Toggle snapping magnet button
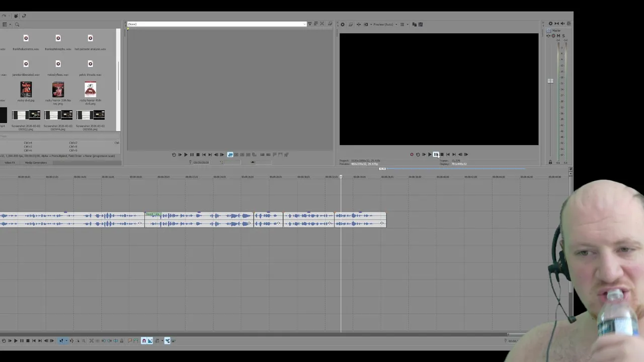This screenshot has width=644, height=362. coord(144,340)
